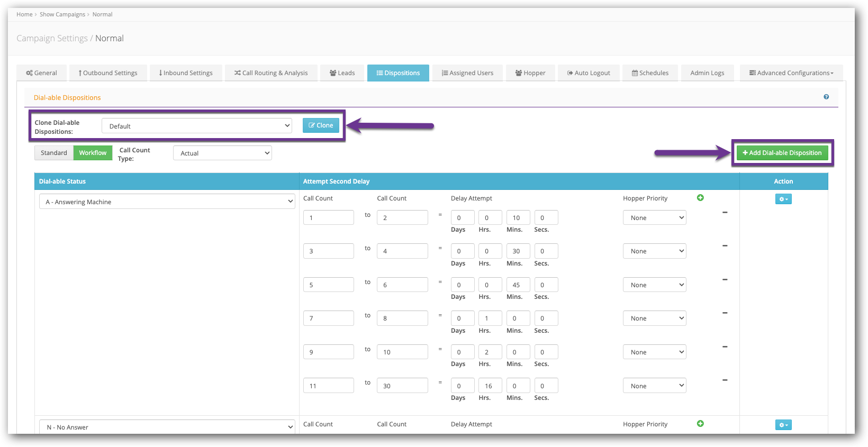Go to Home breadcrumb link
Screen dimensions: 868x447
24,14
